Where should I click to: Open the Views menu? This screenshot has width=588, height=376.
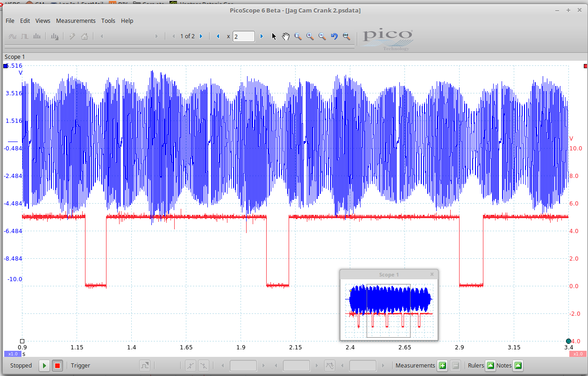[x=43, y=21]
